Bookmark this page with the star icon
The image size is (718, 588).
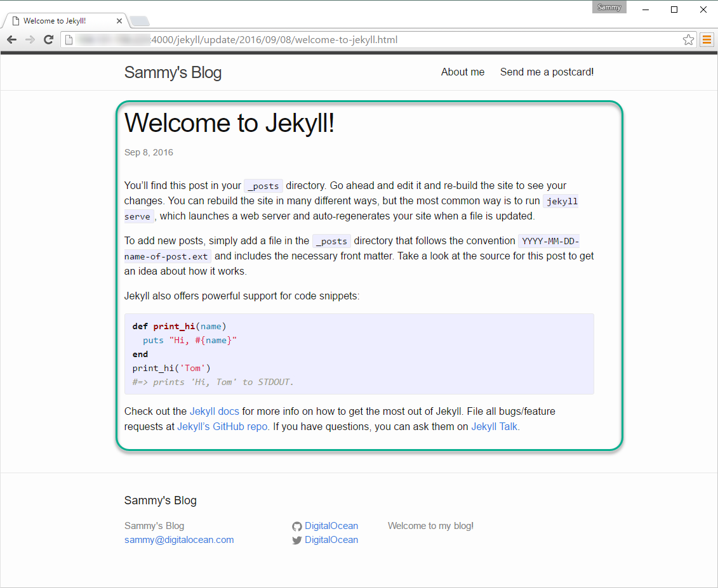[x=688, y=40]
